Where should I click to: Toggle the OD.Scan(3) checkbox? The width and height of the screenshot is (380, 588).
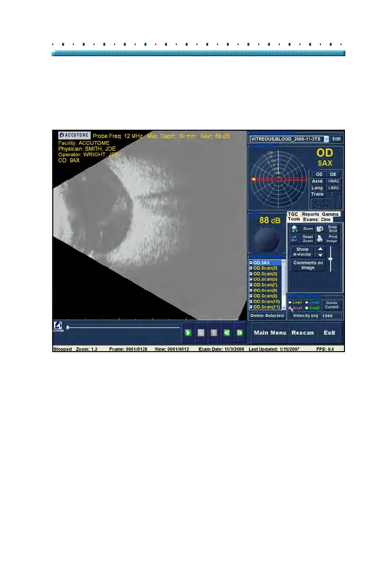[x=251, y=274]
